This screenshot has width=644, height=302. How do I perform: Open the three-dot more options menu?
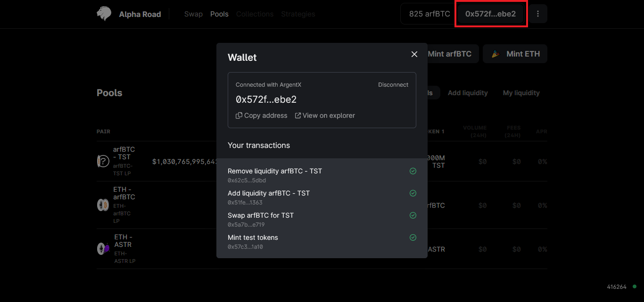tap(538, 14)
